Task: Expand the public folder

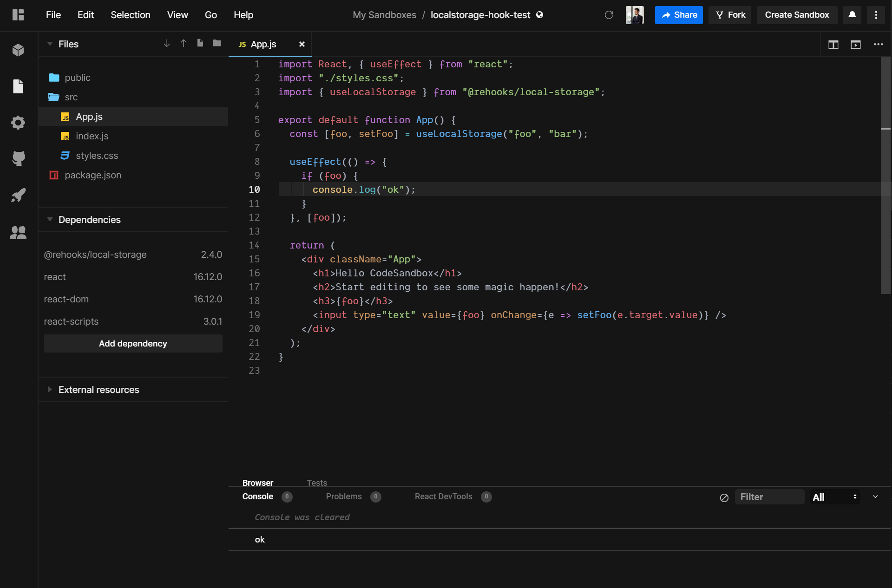Action: (133, 78)
